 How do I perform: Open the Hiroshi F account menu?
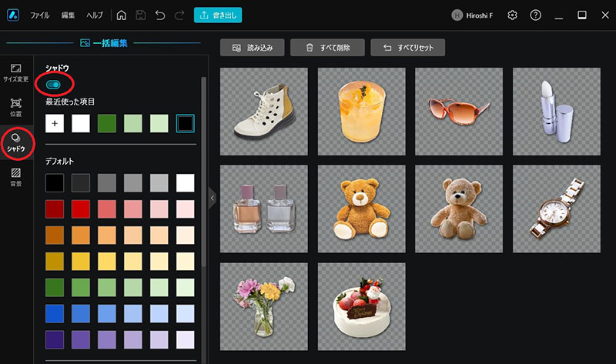472,15
